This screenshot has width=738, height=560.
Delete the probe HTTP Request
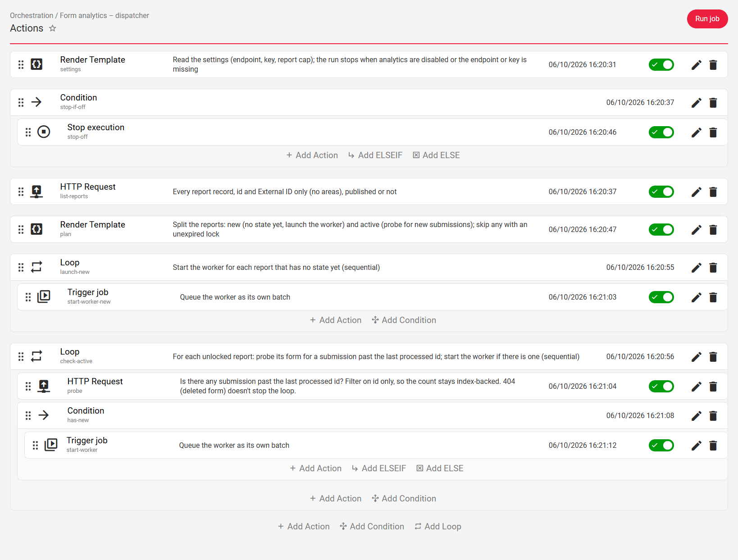(x=713, y=387)
